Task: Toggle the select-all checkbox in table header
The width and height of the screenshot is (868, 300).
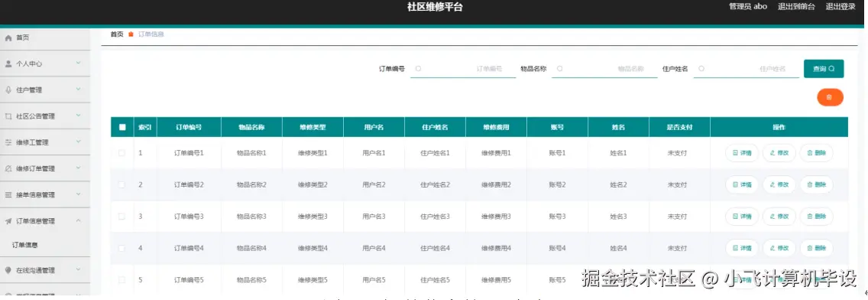Action: pyautogui.click(x=121, y=127)
